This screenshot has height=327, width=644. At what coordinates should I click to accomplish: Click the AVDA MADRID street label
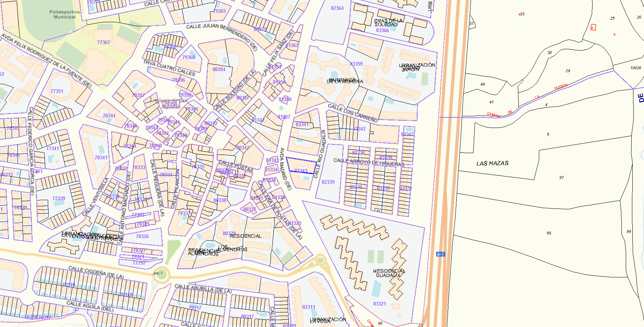(285, 168)
